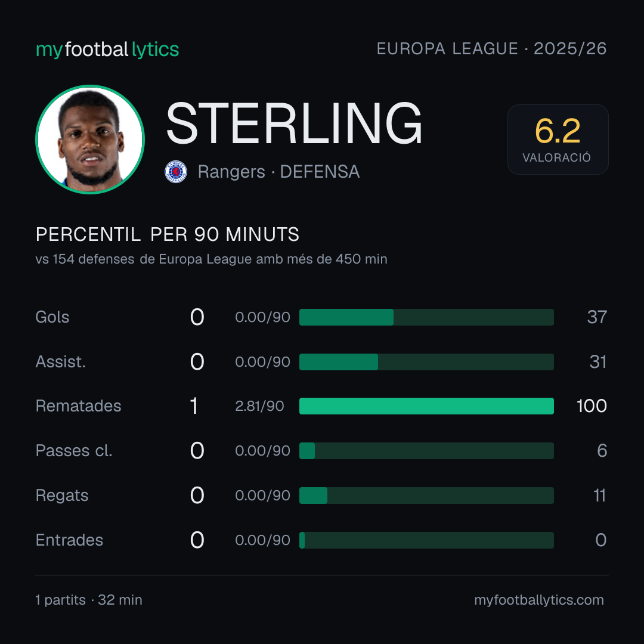This screenshot has height=644, width=644.
Task: Click the Rangers club crest icon
Action: (176, 172)
